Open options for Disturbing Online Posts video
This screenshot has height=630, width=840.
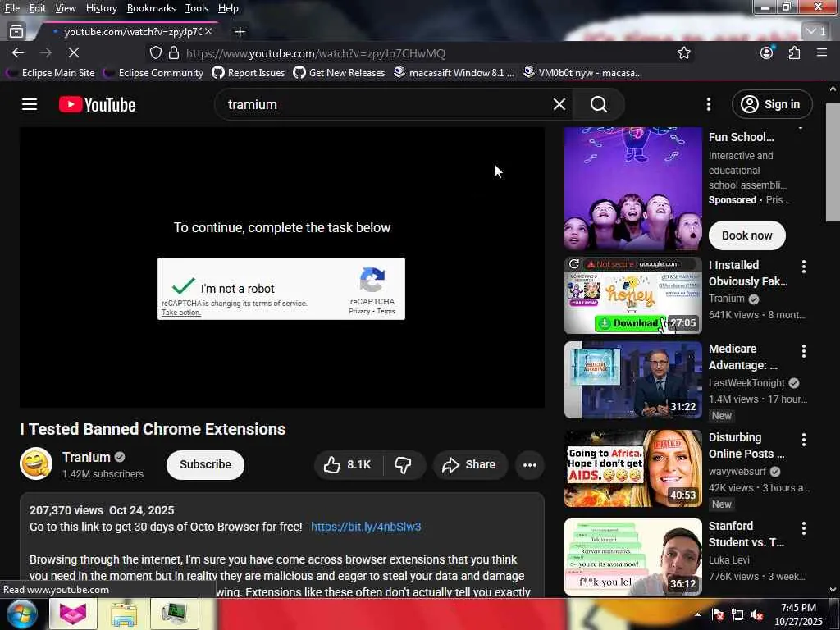tap(803, 440)
